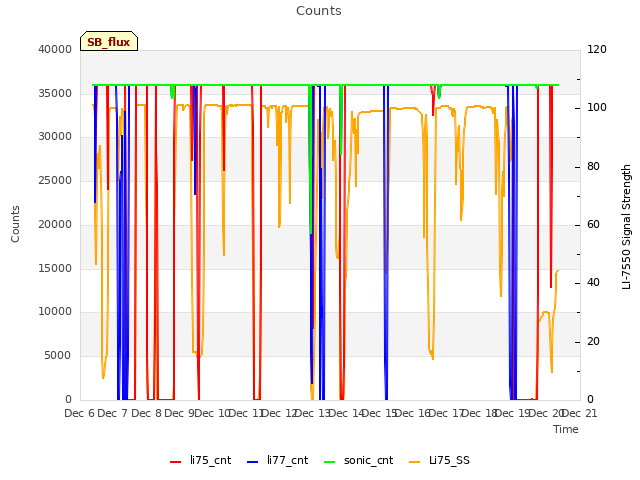Click the 60 tick on right axis
This screenshot has width=640, height=480.
point(593,224)
